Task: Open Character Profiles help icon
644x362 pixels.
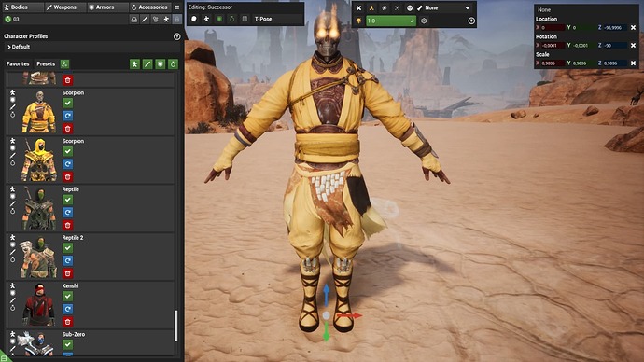Action: (177, 36)
